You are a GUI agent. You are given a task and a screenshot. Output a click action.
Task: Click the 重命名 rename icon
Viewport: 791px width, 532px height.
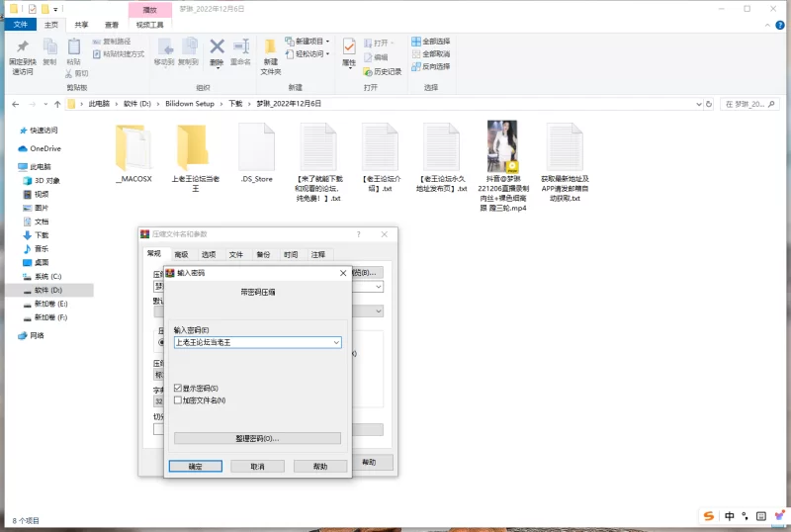click(240, 47)
